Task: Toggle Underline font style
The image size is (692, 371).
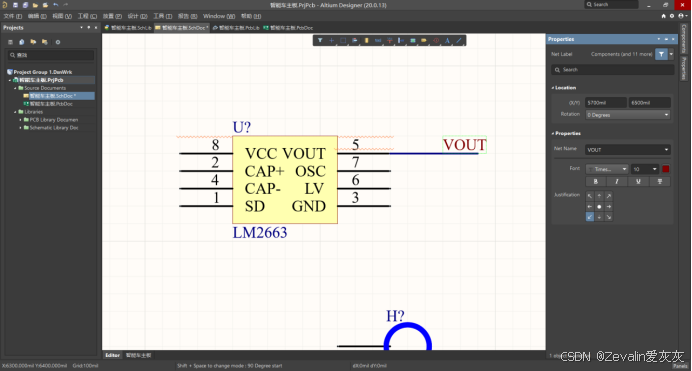Action: (638, 181)
